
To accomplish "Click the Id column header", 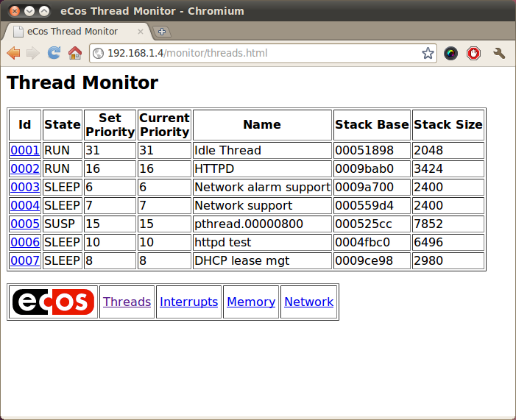I will tap(25, 125).
